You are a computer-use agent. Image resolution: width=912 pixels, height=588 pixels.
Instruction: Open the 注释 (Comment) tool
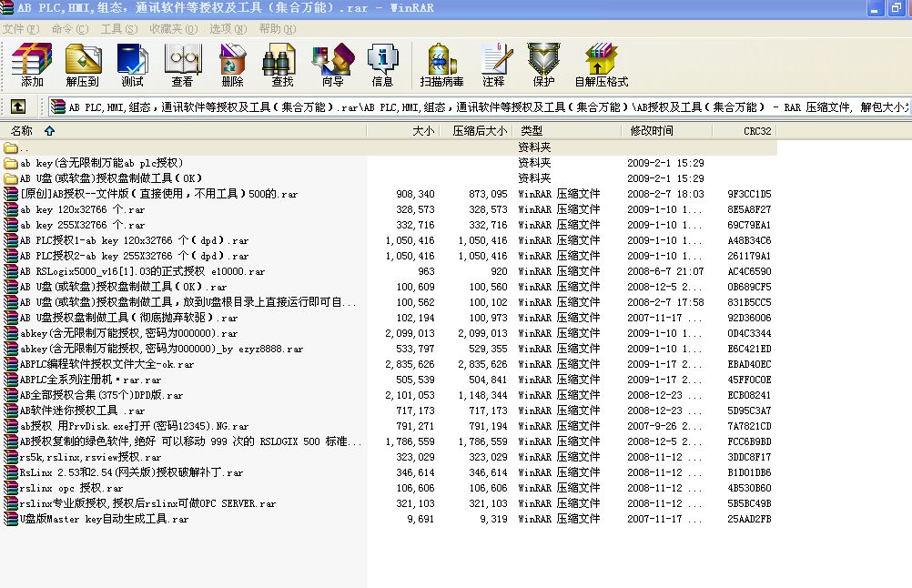(x=493, y=64)
